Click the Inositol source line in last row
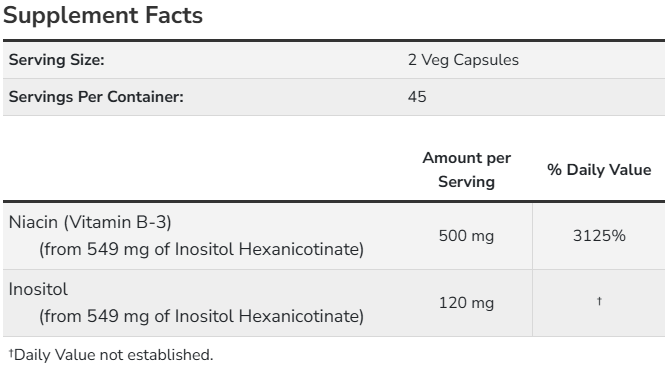The image size is (665, 367). click(201, 316)
